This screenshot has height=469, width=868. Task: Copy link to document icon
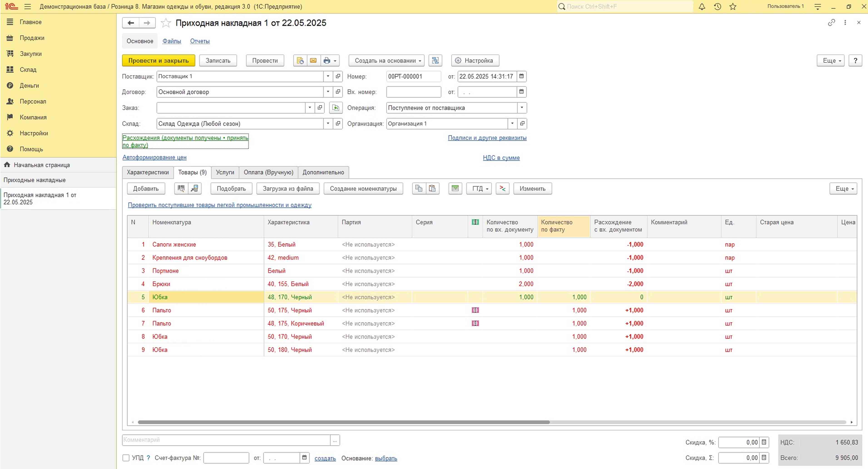(x=831, y=22)
